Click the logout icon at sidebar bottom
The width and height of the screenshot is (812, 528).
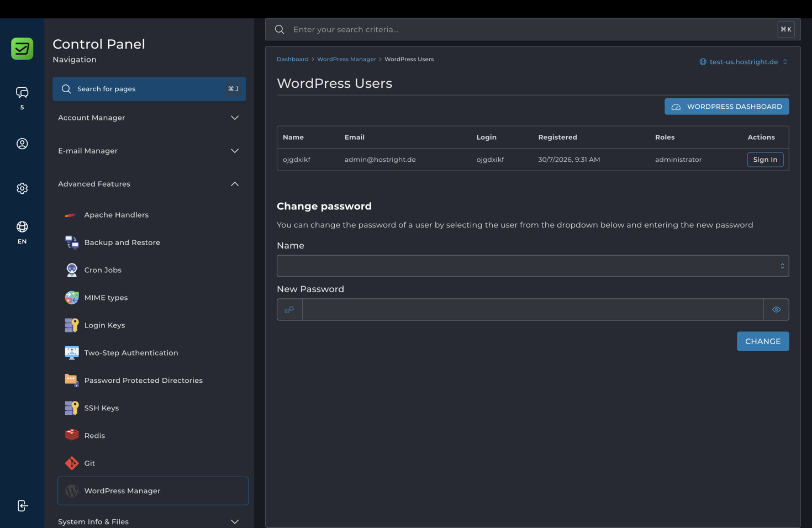coord(22,506)
